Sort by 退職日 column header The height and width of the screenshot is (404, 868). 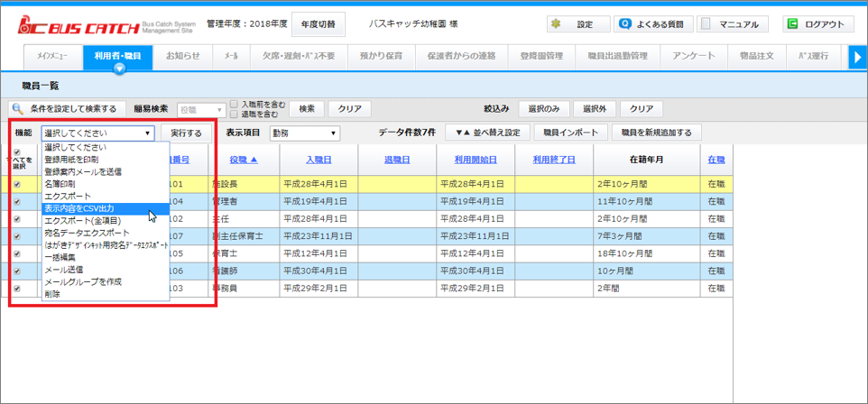coord(397,160)
